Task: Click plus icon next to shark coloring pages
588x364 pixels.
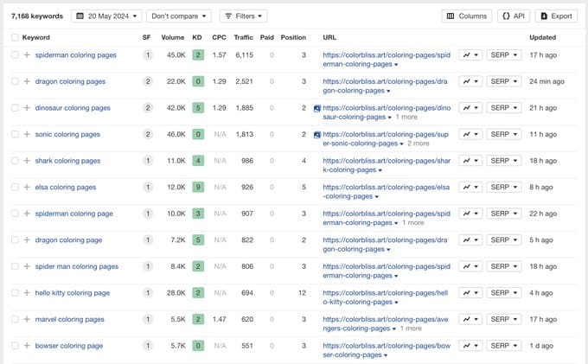Action: [27, 161]
